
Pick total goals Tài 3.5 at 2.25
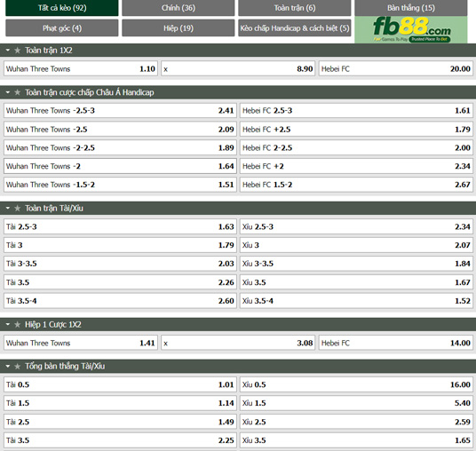pos(120,440)
